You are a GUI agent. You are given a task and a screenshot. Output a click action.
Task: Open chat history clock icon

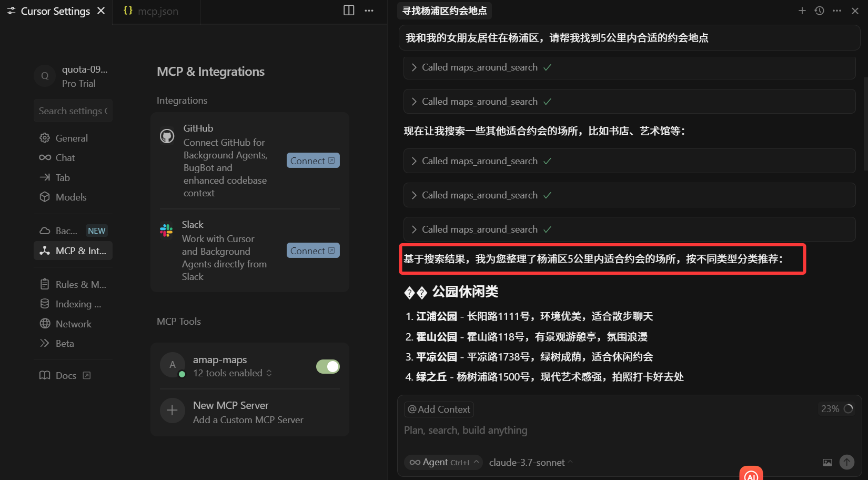[819, 11]
